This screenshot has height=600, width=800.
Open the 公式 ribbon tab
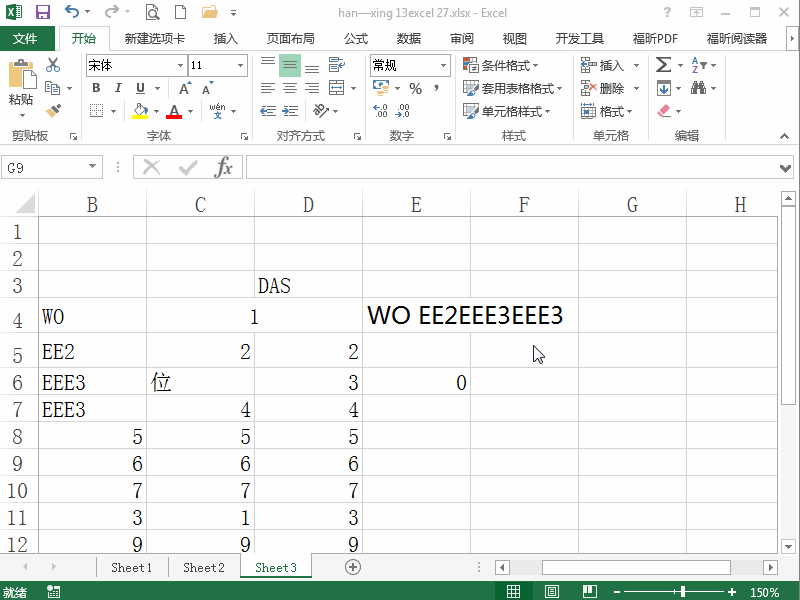point(355,38)
